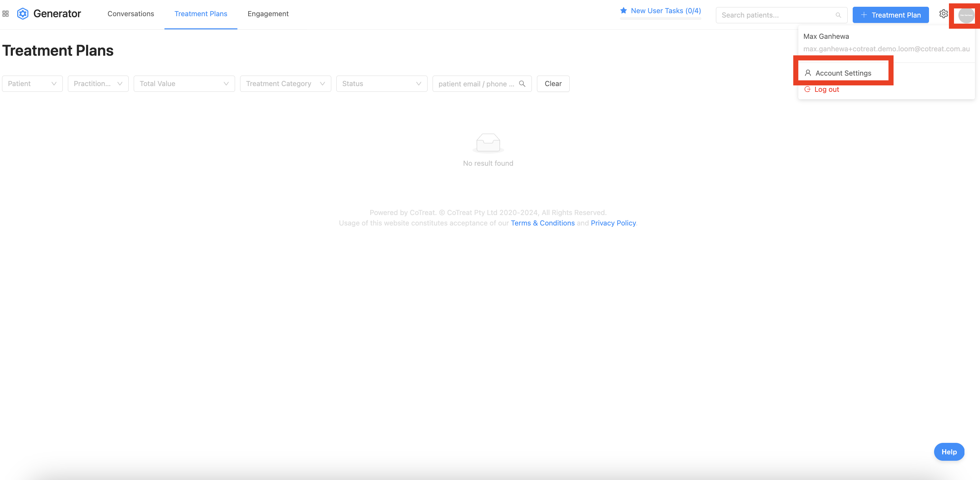Click the Generator hexagon logo
The height and width of the screenshot is (480, 980).
point(22,13)
